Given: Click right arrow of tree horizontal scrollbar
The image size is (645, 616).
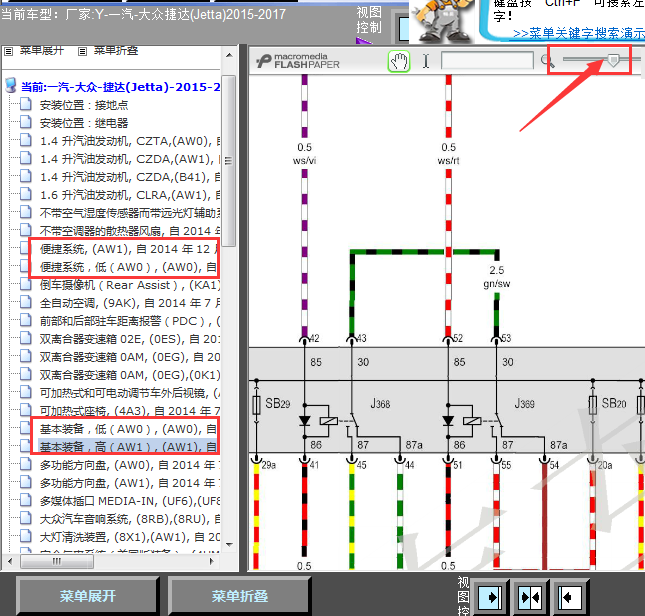Looking at the screenshot, I should pyautogui.click(x=212, y=561).
